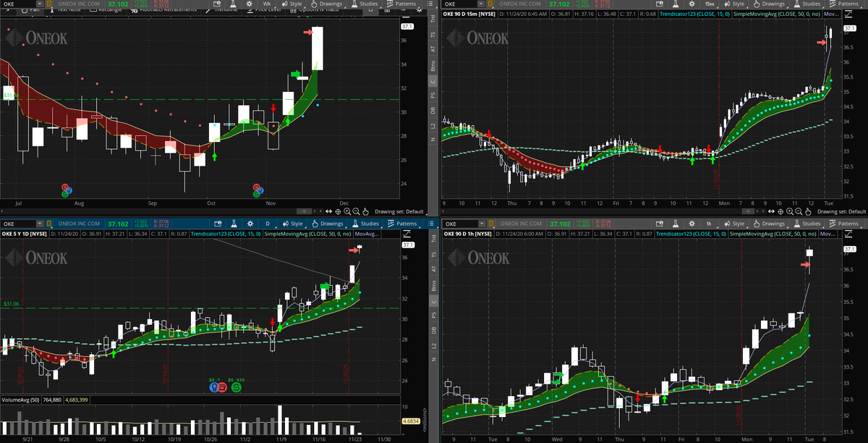Click the share icon in 15m chart toolbar
This screenshot has width=868, height=443.
click(x=660, y=4)
